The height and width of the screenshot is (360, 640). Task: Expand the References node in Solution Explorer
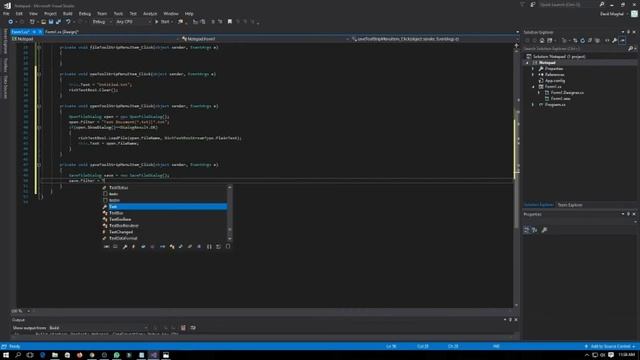(533, 75)
